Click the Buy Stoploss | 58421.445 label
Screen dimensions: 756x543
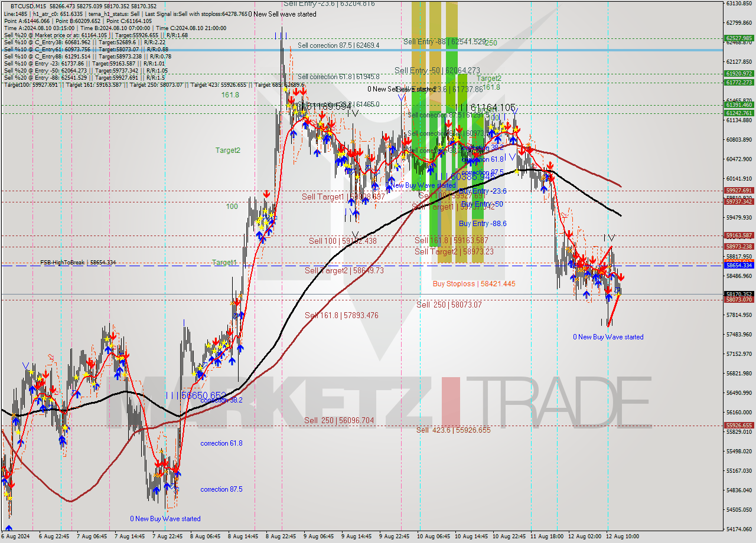[474, 284]
